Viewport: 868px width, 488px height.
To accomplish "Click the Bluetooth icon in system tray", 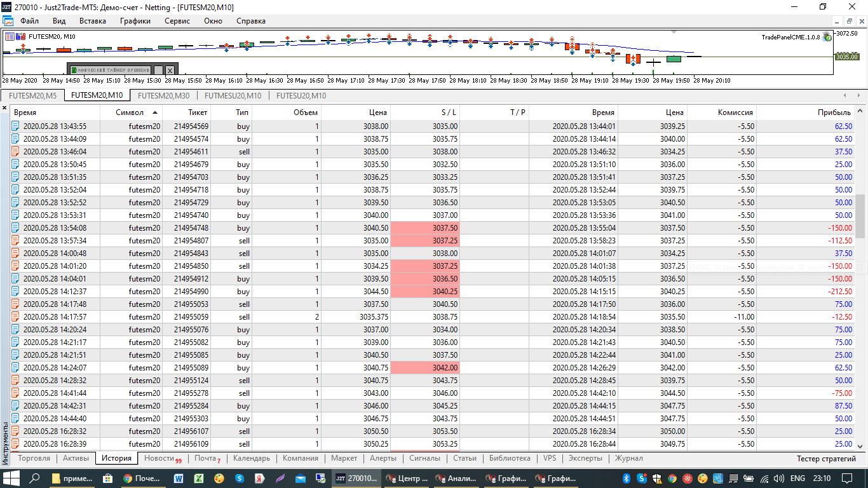I will click(x=625, y=478).
